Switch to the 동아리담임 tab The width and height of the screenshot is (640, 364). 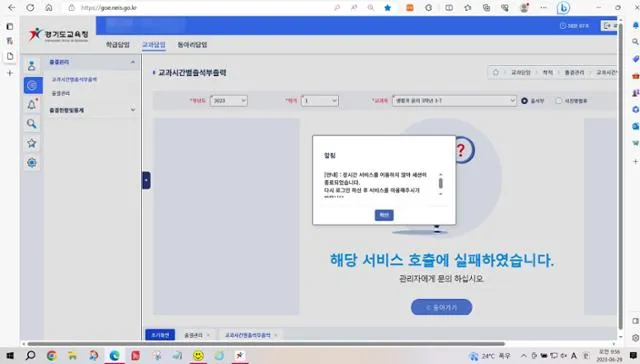[x=192, y=45]
